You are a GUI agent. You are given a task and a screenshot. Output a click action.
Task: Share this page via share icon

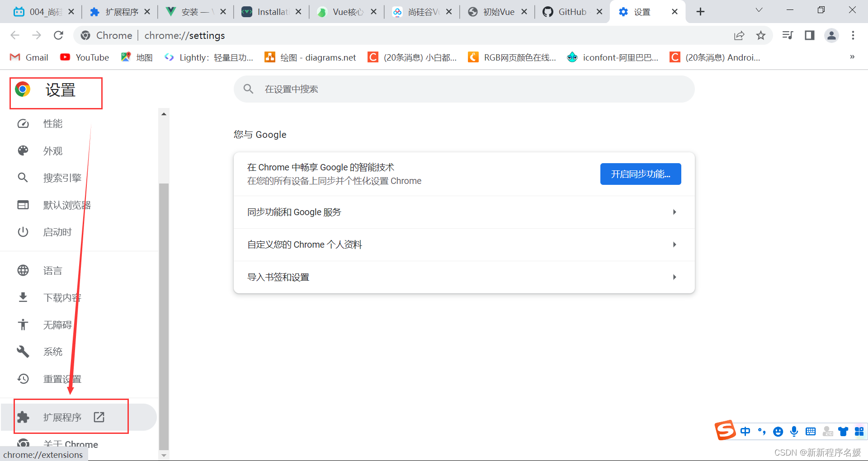click(739, 35)
